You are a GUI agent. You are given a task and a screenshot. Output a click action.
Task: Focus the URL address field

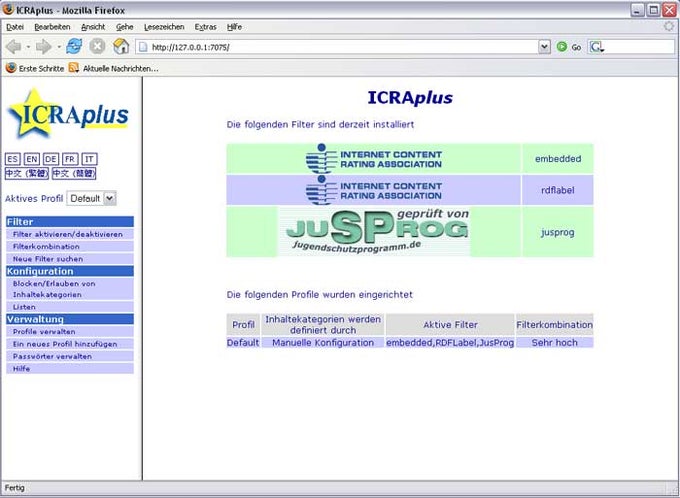(x=336, y=47)
